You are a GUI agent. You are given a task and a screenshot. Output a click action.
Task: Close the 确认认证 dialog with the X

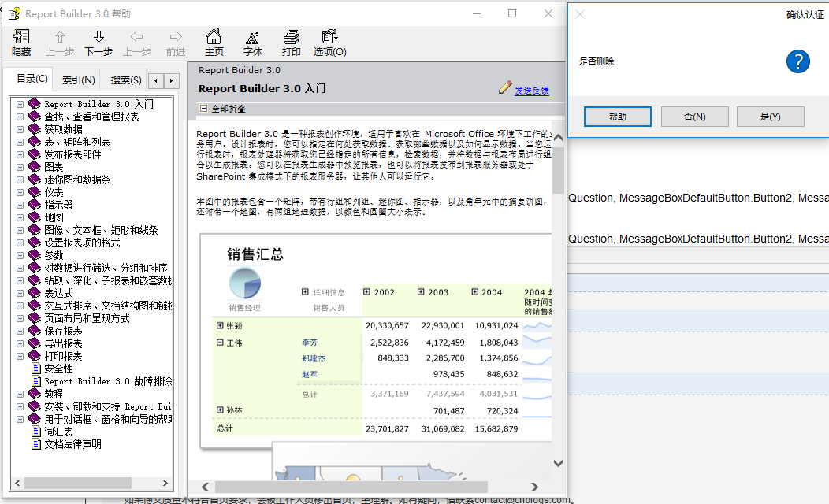pos(580,14)
